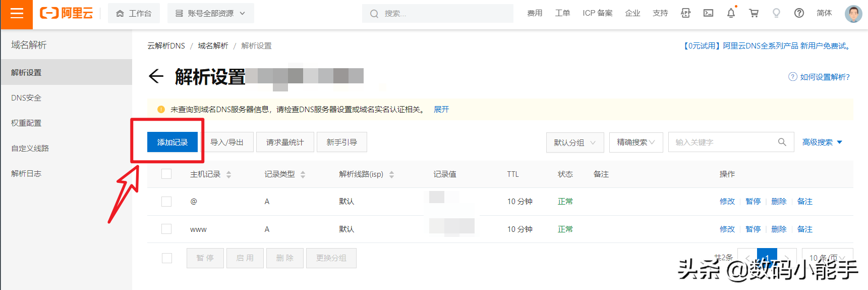Screen dimensions: 868x290
Task: Expand the warning notice with 展开
Action: [x=441, y=109]
